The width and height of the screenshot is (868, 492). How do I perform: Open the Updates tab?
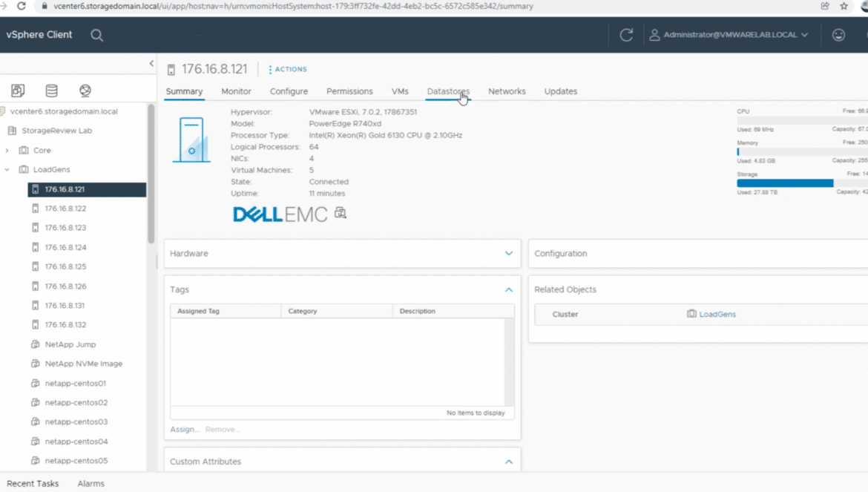[561, 91]
